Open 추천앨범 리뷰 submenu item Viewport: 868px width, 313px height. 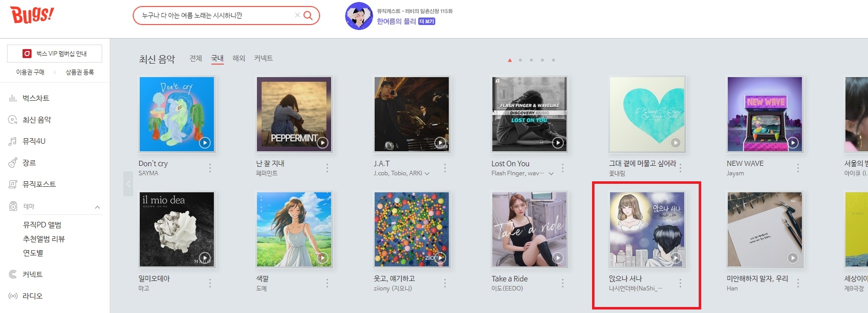tap(44, 239)
